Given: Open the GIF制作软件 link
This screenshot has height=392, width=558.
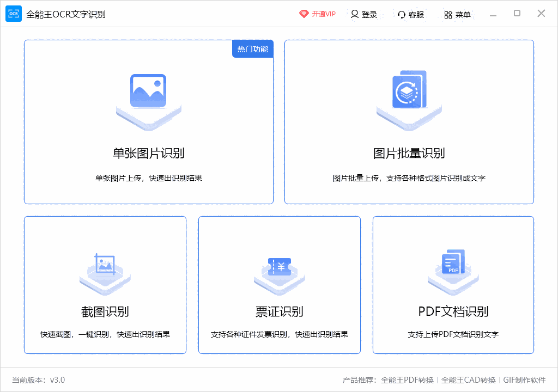Looking at the screenshot, I should click(x=525, y=381).
